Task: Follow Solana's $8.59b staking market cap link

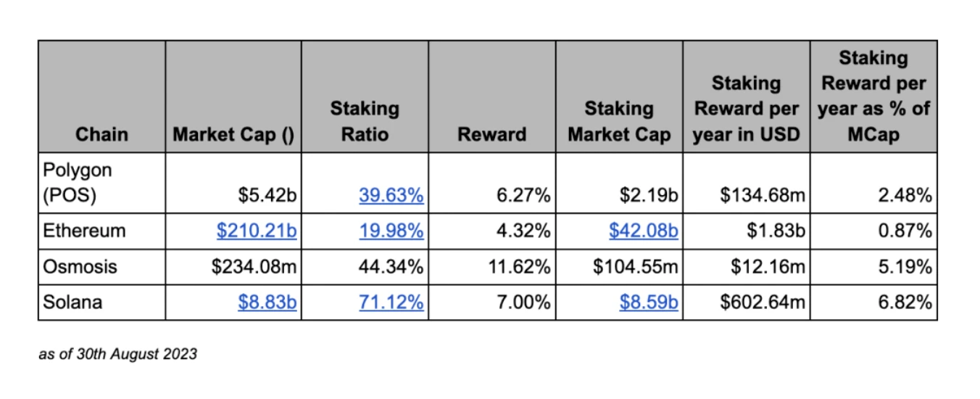Action: click(x=649, y=302)
